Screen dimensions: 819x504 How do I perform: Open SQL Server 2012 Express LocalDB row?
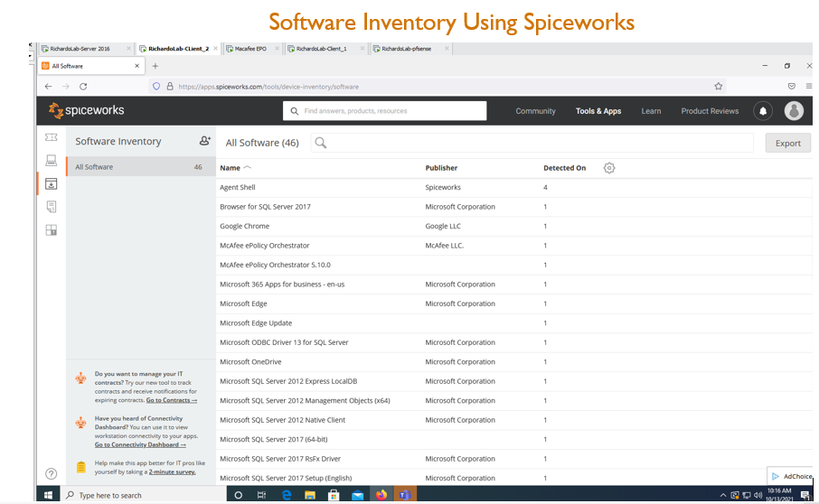pyautogui.click(x=514, y=381)
